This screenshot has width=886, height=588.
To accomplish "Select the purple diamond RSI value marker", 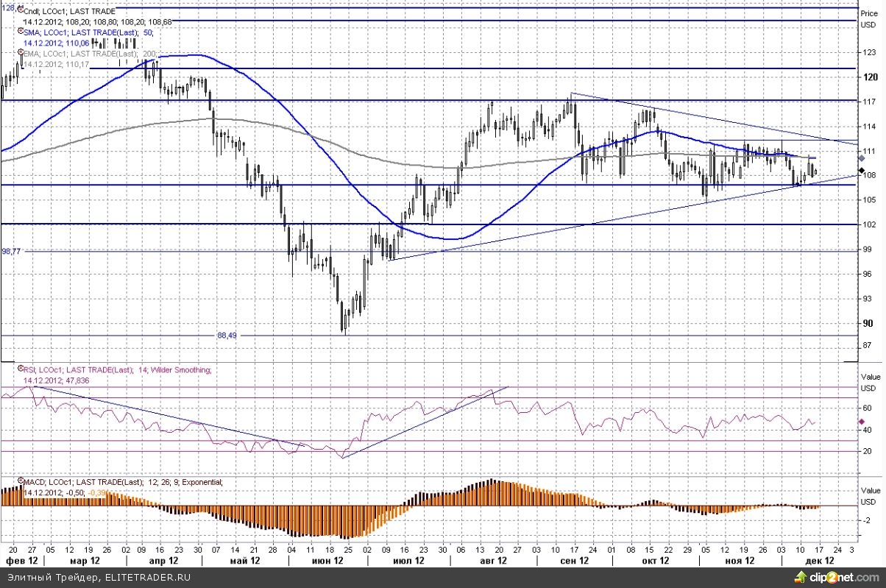I will click(x=862, y=422).
